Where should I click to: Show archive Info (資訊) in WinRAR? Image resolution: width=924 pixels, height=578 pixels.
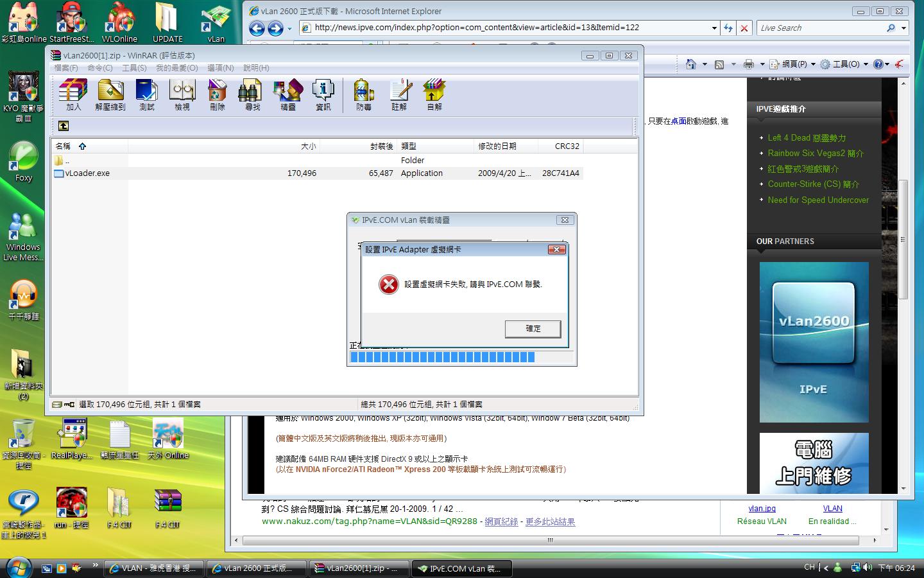click(x=323, y=95)
